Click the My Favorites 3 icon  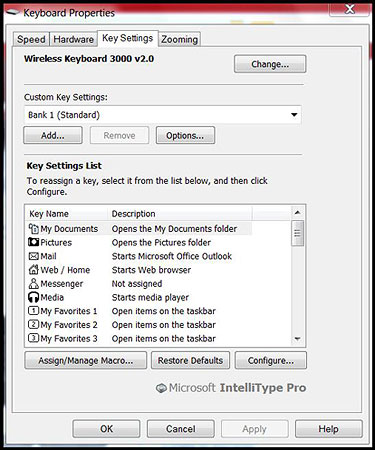pos(33,338)
